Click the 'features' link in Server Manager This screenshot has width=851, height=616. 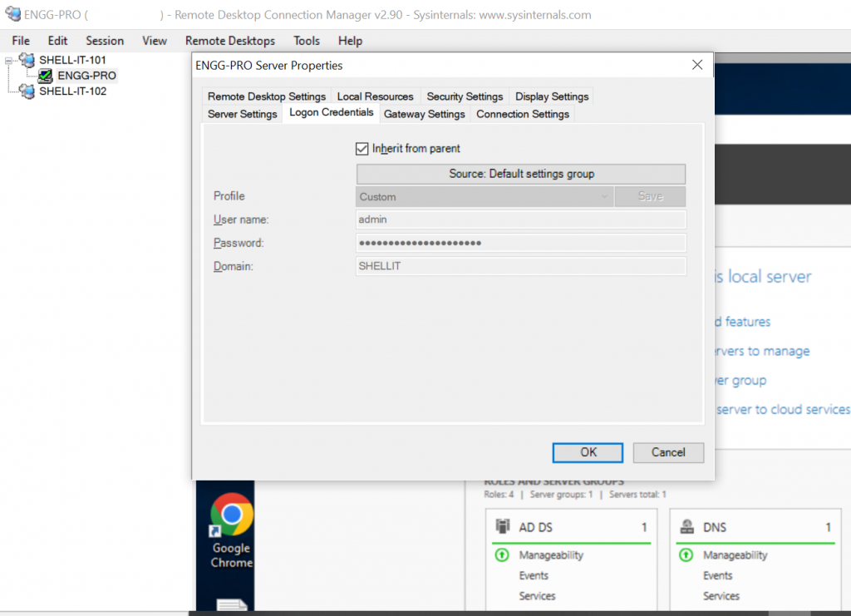tap(742, 322)
